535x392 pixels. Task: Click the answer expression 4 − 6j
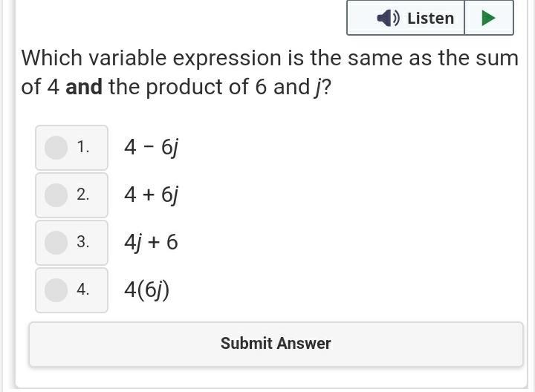[x=151, y=148]
